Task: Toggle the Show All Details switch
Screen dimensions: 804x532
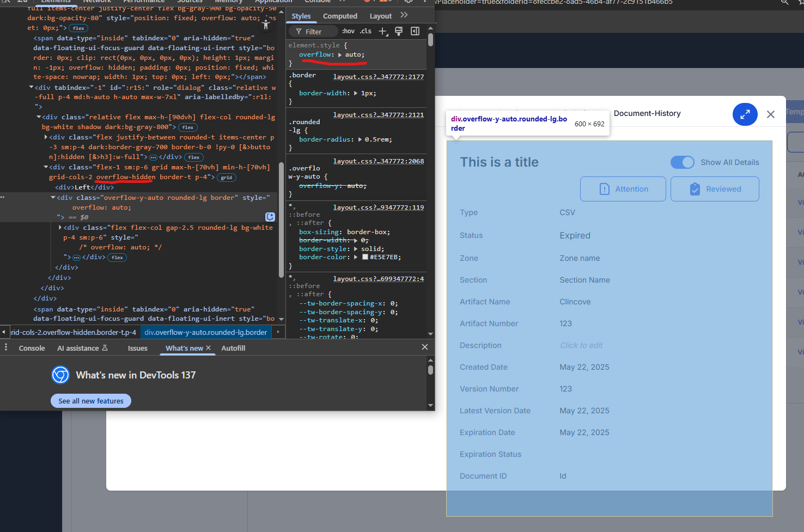Action: click(683, 162)
